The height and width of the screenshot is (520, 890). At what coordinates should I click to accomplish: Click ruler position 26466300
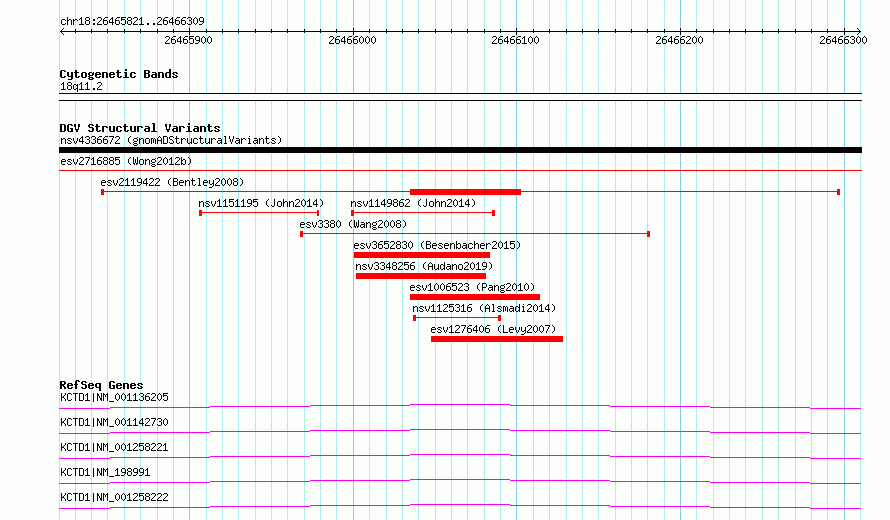coord(843,40)
